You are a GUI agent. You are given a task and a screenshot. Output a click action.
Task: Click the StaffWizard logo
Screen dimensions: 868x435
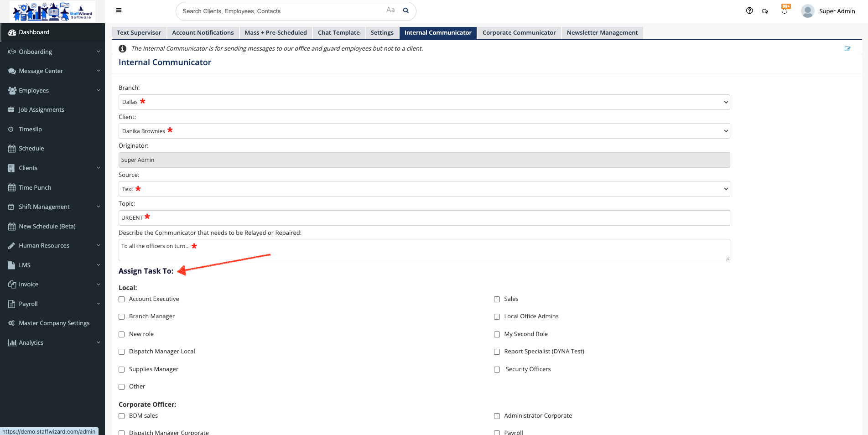point(52,11)
